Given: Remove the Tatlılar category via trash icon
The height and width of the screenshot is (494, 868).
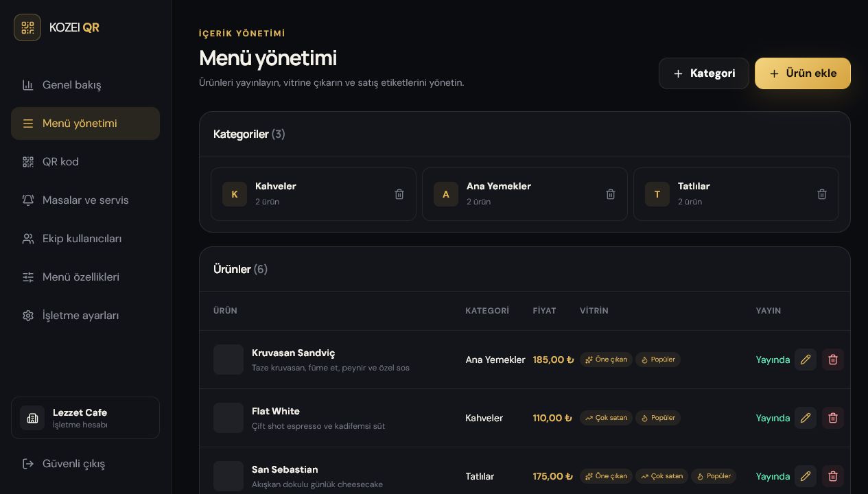Looking at the screenshot, I should tap(822, 194).
